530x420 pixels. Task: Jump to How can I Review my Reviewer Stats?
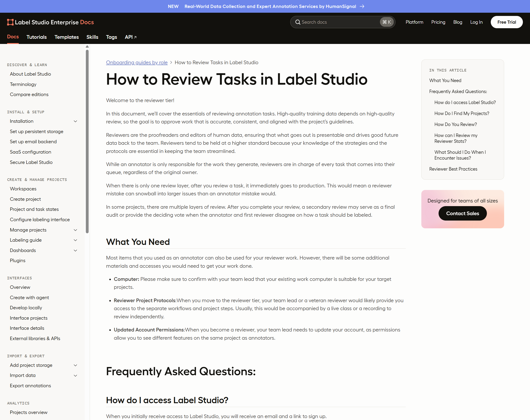click(x=456, y=138)
